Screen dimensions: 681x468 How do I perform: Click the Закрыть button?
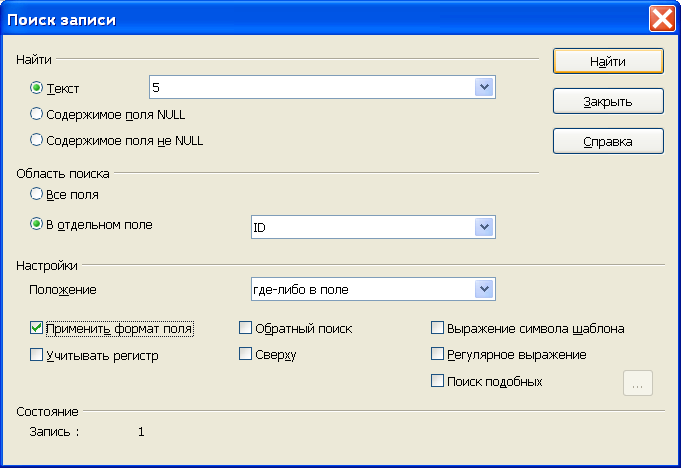point(608,101)
